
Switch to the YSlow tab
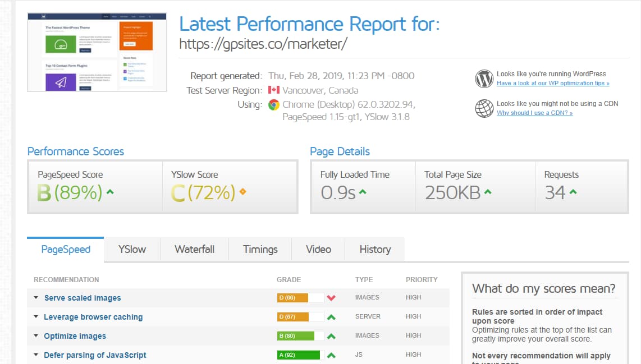pyautogui.click(x=131, y=249)
